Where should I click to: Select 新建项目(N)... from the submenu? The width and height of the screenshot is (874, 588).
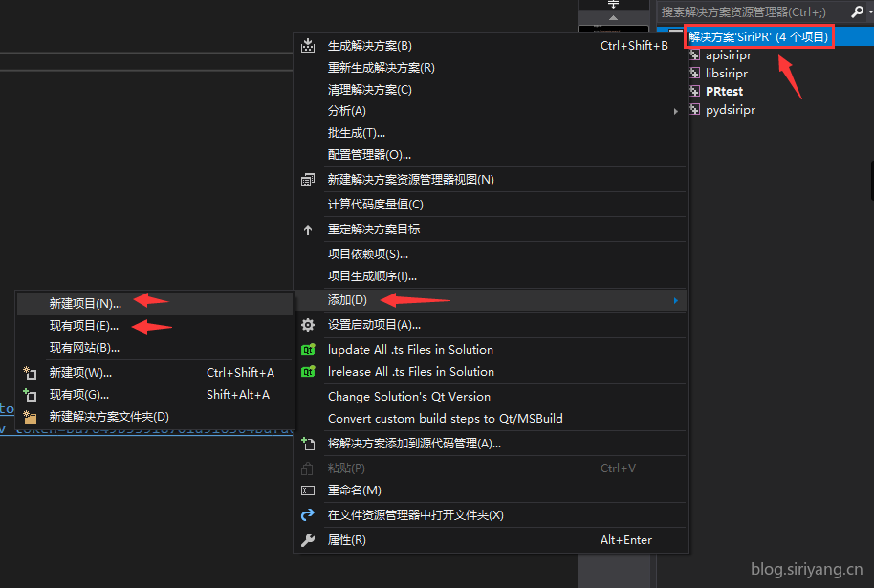[x=85, y=303]
